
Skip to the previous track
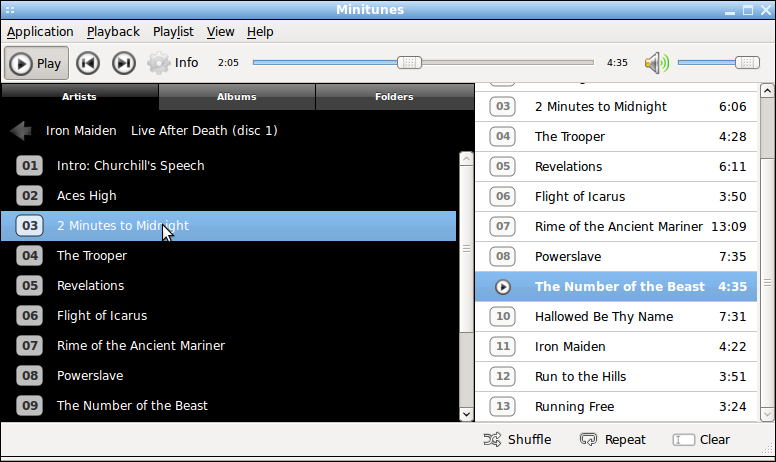(88, 63)
